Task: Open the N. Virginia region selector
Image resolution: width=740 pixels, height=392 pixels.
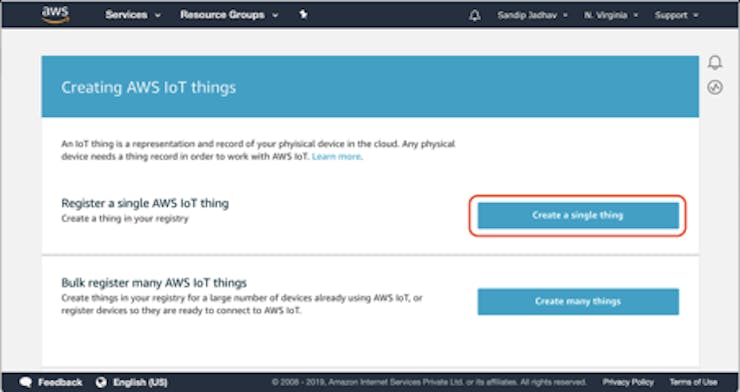Action: (x=611, y=15)
